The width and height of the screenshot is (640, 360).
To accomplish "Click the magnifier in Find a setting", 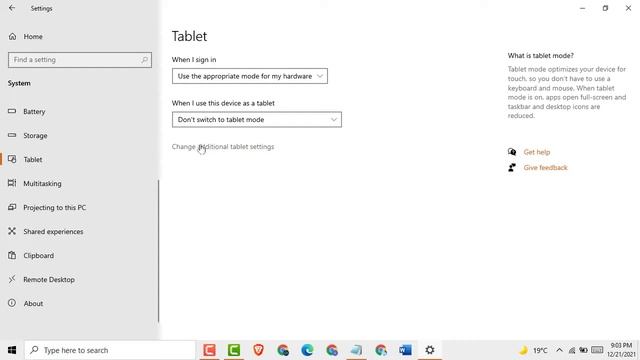I will tap(144, 60).
